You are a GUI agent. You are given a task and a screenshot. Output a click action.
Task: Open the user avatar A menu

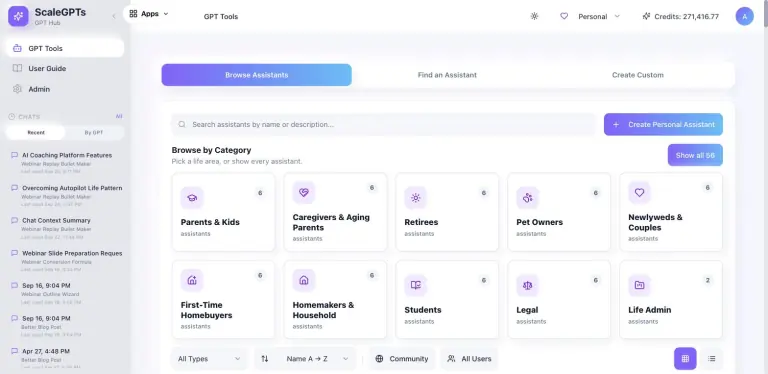tap(744, 16)
